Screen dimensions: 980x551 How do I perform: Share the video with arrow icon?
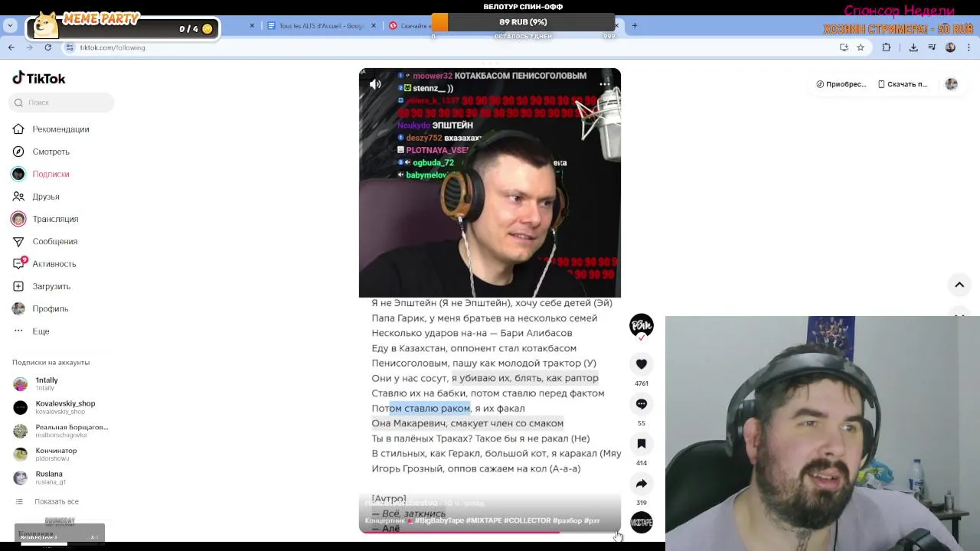click(x=642, y=484)
